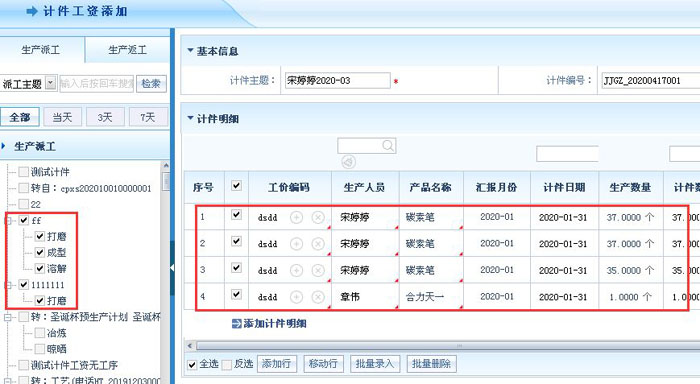Viewport: 700px width, 384px height.
Task: Collapse the 基本信息 section
Action: (190, 50)
